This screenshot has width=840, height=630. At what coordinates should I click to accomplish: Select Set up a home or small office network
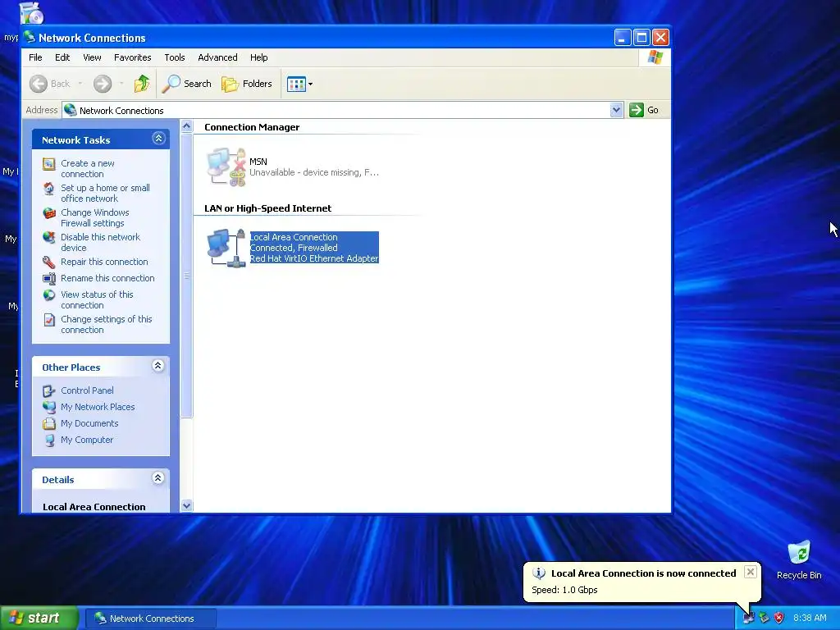click(105, 194)
